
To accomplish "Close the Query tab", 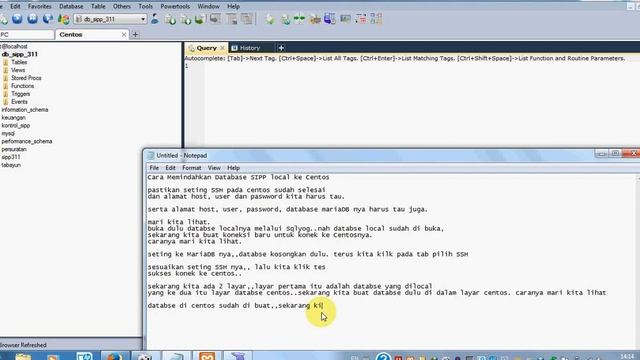I will pos(222,48).
